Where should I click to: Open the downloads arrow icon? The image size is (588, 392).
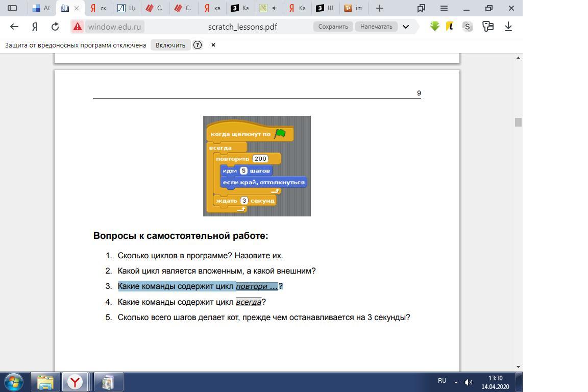pos(508,26)
